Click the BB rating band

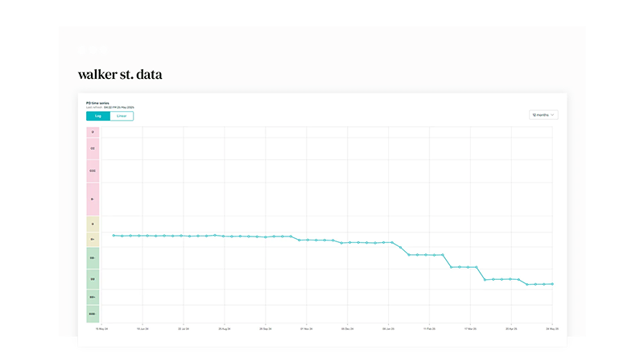[x=93, y=279]
